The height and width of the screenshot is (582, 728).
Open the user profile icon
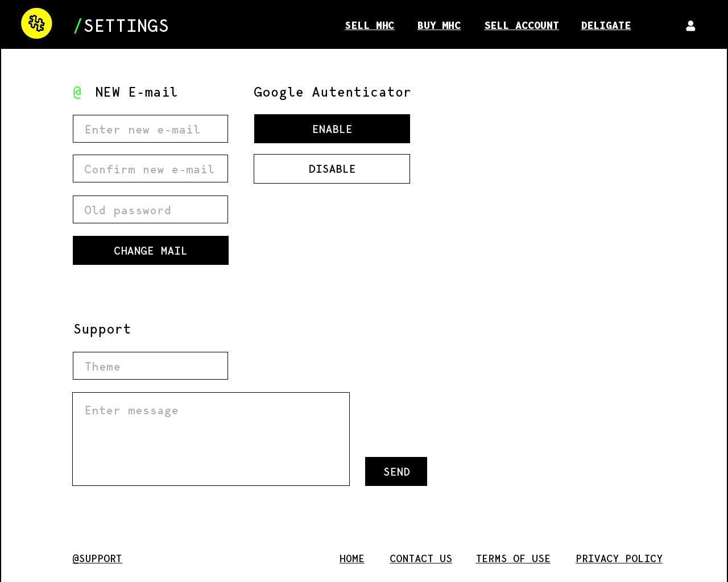coord(690,26)
